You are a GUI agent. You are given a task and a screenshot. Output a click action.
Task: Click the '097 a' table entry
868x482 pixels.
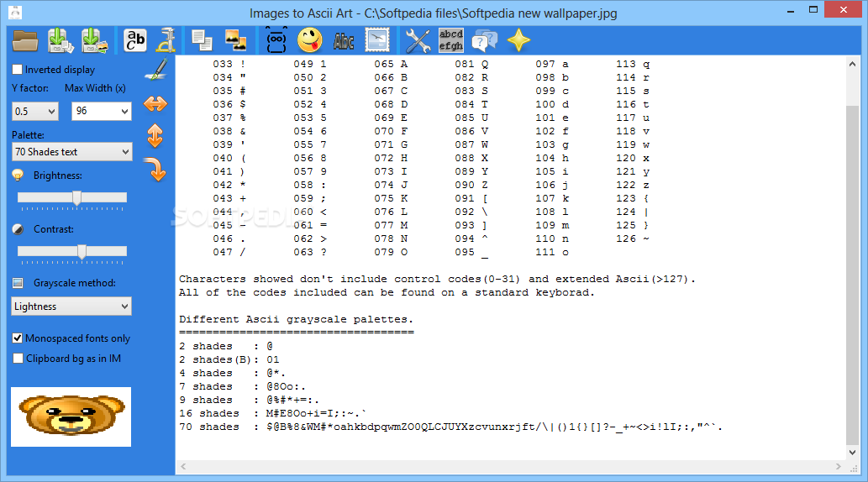[552, 64]
